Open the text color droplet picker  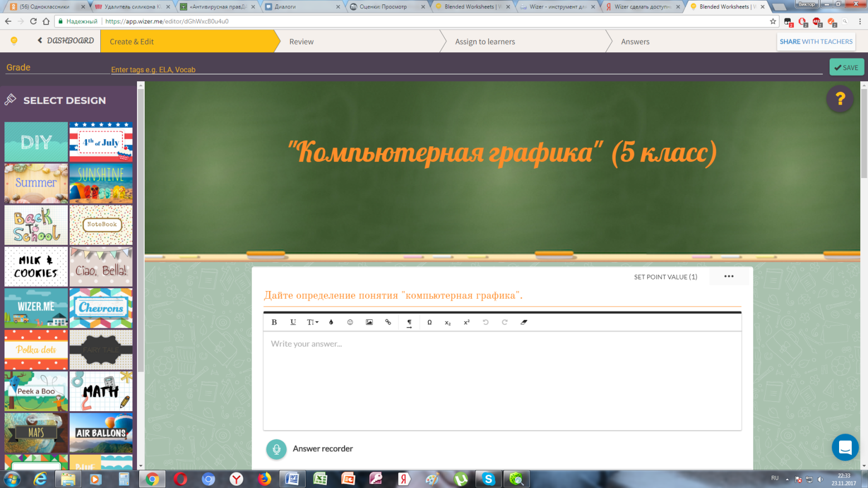[331, 322]
